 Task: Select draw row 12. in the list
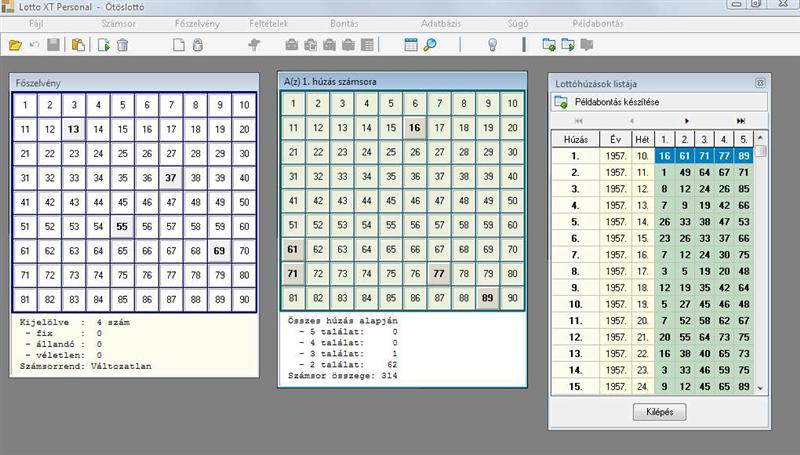click(652, 337)
